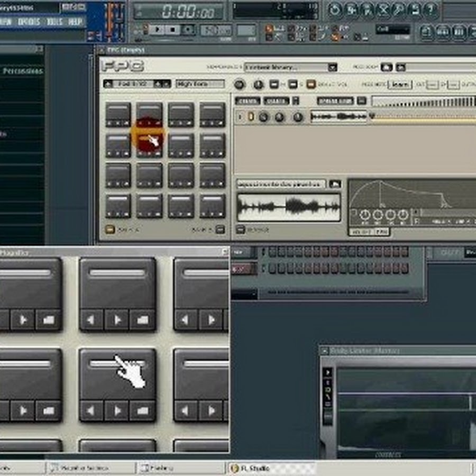Viewport: 476px width, 476px height.
Task: Open the Help menu
Action: 75,22
